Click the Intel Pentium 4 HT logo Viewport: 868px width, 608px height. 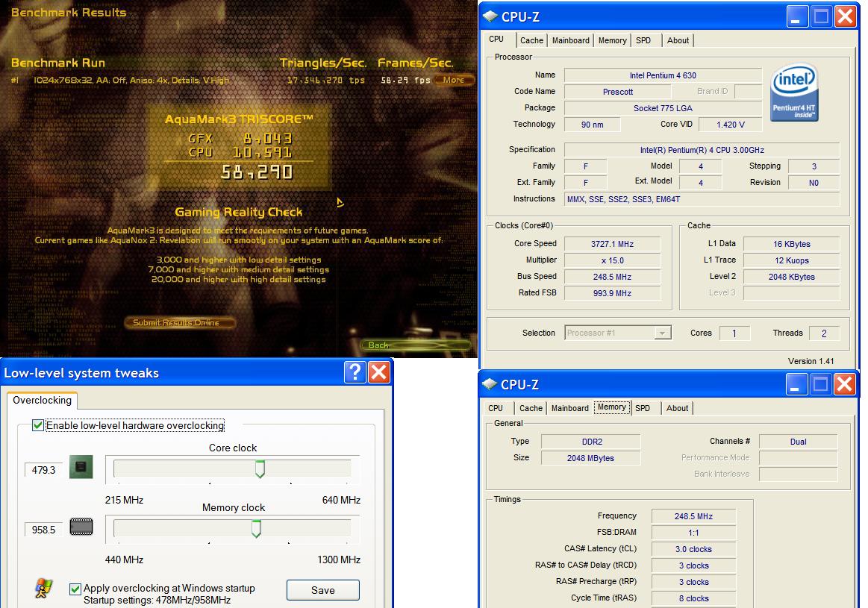tap(795, 93)
